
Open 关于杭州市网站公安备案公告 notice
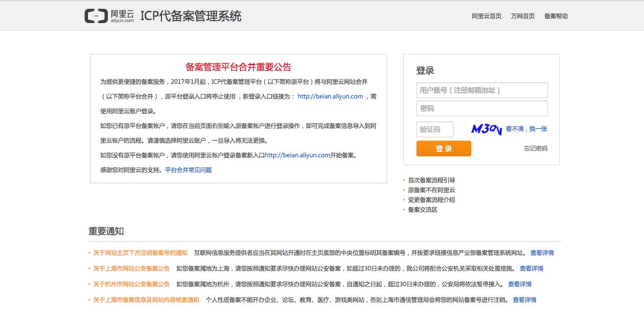pos(131,284)
